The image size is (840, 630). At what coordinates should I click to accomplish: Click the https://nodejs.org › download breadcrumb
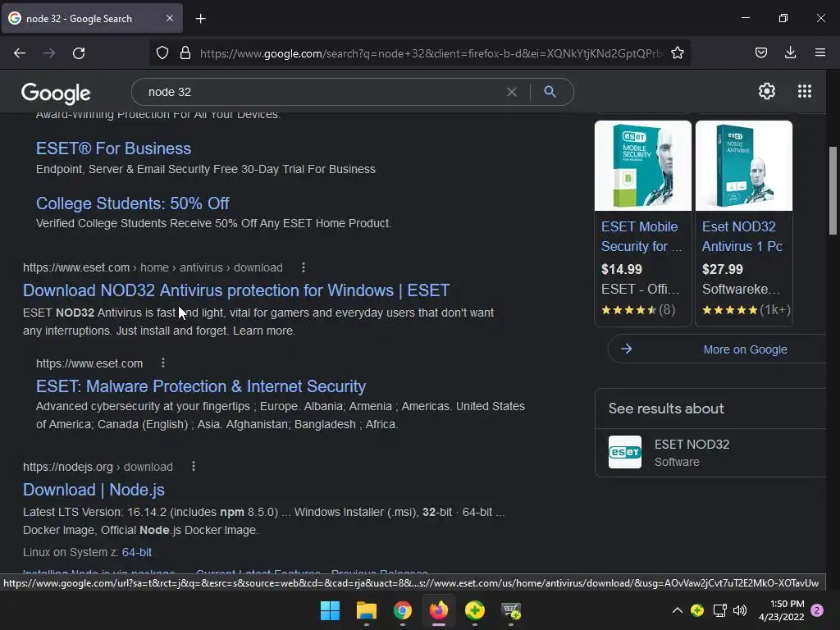pos(98,467)
